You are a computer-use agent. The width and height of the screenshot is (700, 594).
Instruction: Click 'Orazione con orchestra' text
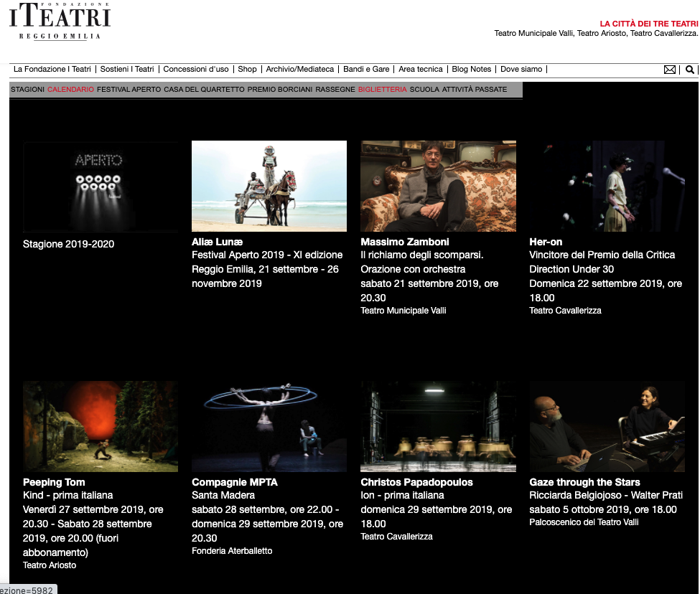tap(413, 269)
